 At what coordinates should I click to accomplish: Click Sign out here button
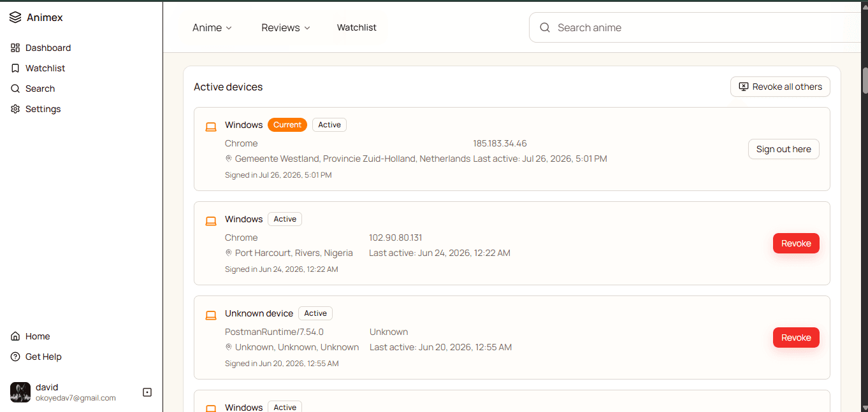[784, 149]
